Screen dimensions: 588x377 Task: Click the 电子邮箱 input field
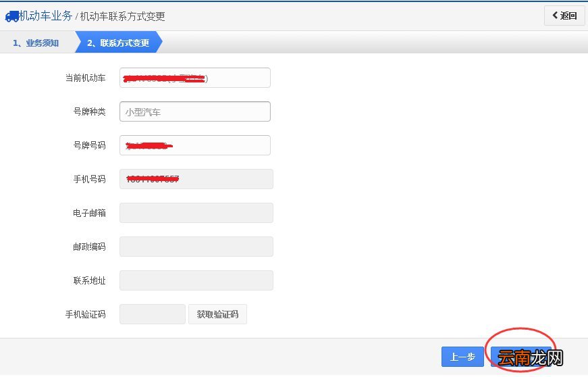pos(196,213)
